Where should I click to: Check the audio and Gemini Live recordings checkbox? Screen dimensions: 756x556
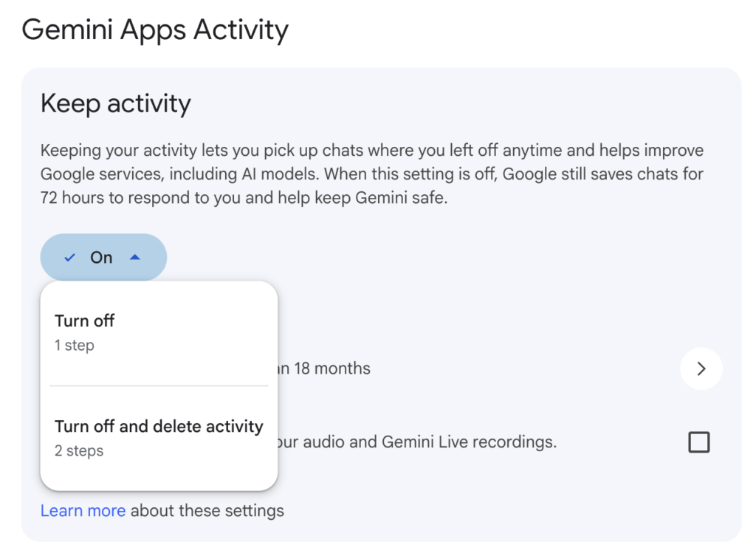point(698,442)
